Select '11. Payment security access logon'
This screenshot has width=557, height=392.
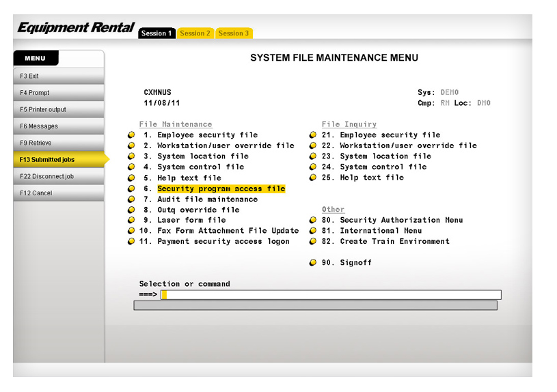click(214, 242)
